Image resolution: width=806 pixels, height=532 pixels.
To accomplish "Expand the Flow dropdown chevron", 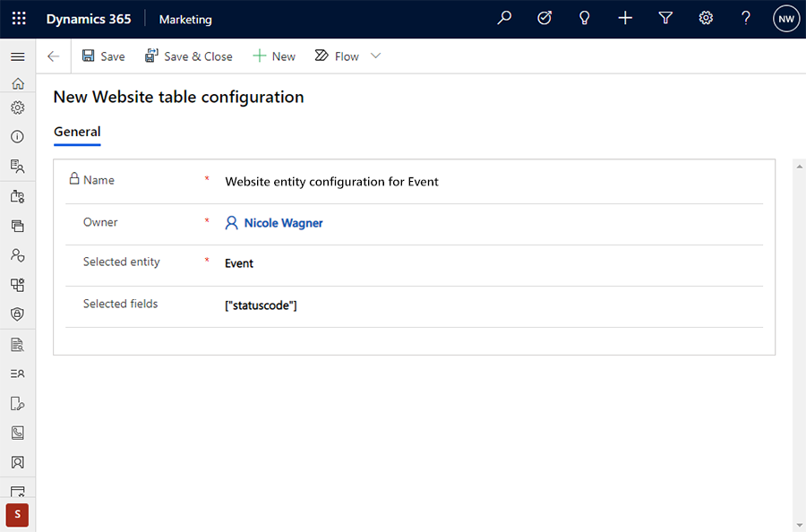I will tap(376, 56).
